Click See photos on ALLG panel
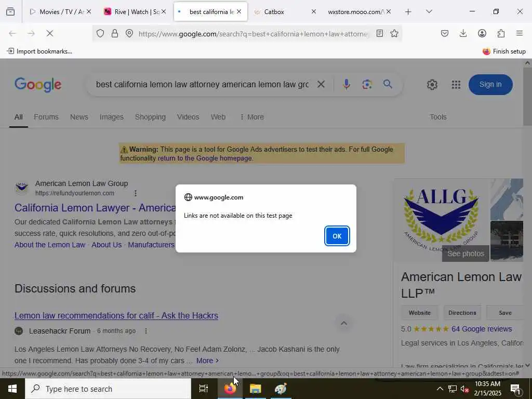The image size is (532, 399). (465, 254)
